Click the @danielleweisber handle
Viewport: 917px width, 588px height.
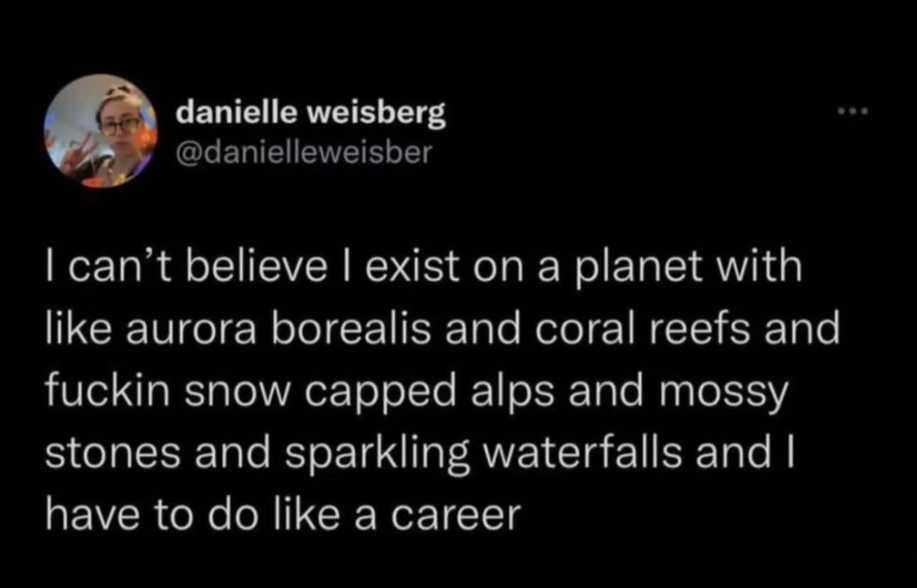[304, 152]
